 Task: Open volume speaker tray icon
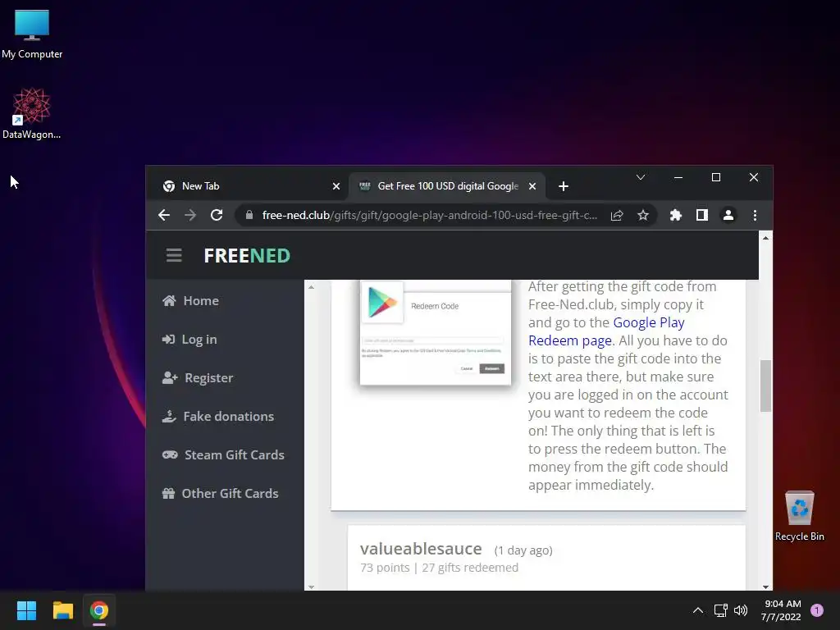(741, 610)
